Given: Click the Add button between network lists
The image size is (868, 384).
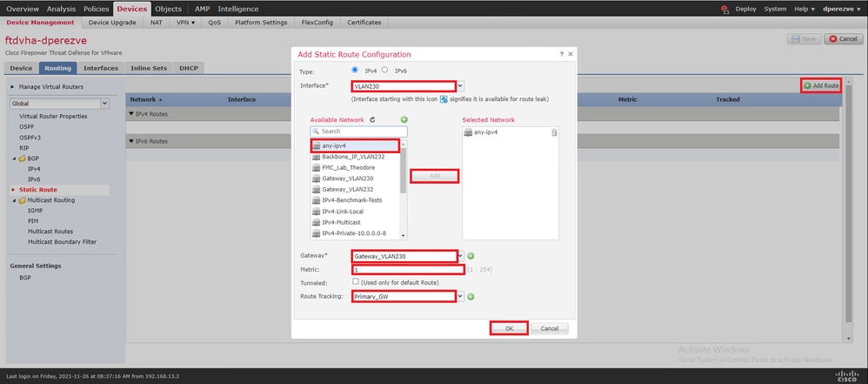Looking at the screenshot, I should coord(435,176).
